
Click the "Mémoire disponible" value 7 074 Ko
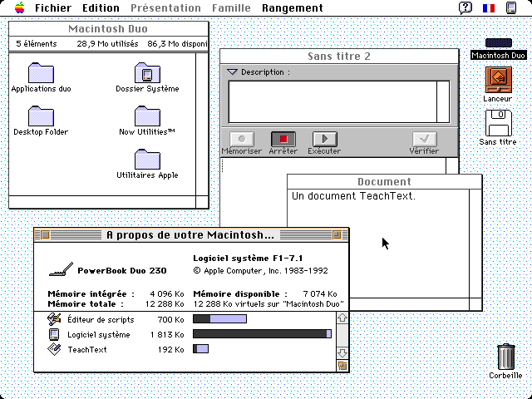320,293
